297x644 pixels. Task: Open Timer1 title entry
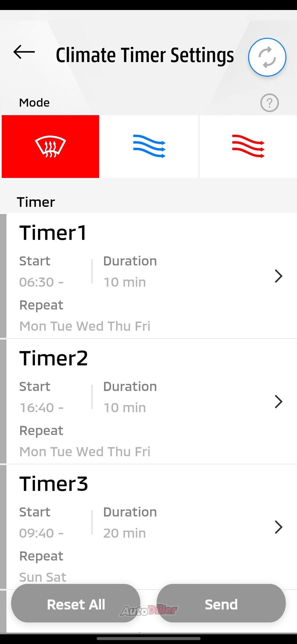[53, 233]
